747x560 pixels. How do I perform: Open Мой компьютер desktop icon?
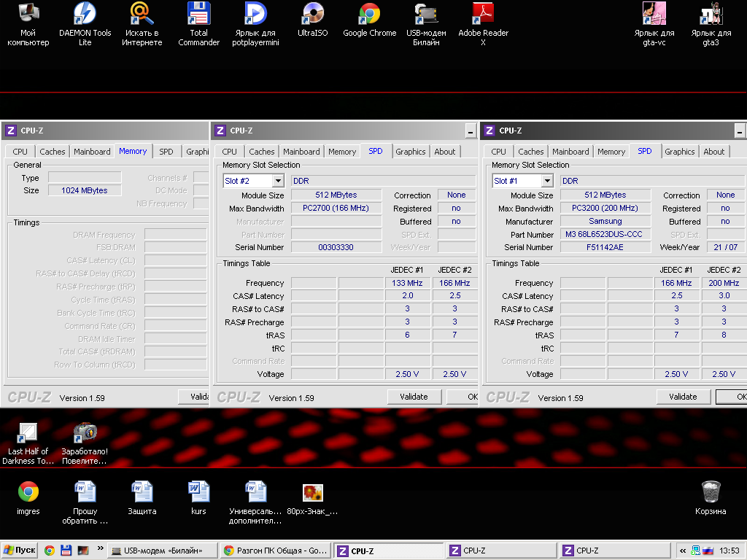click(28, 14)
